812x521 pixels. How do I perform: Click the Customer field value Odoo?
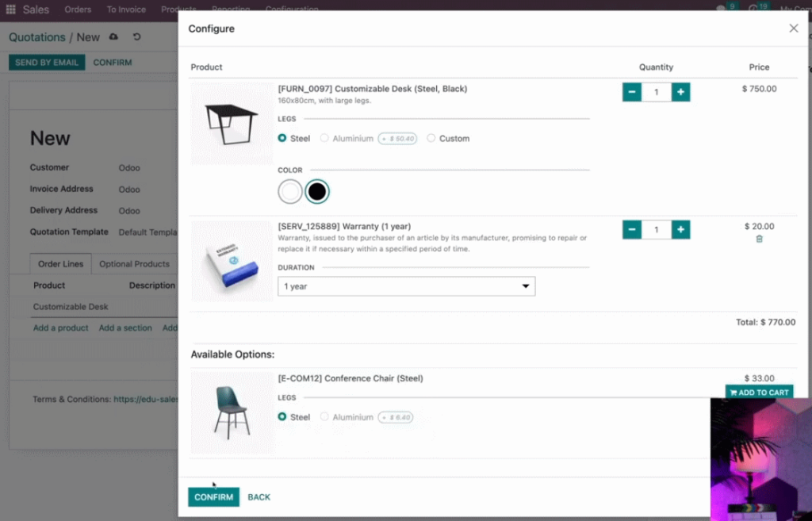(129, 168)
